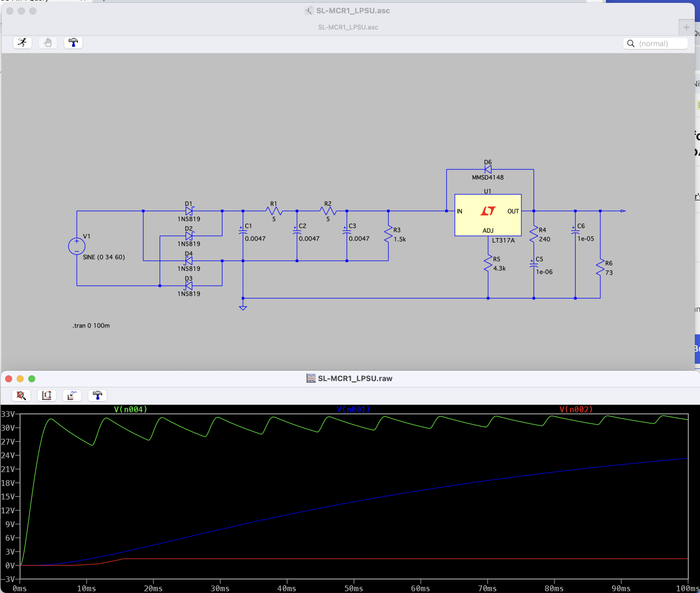Select the D4 Schottky diode symbol
The image size is (700, 593).
[189, 261]
